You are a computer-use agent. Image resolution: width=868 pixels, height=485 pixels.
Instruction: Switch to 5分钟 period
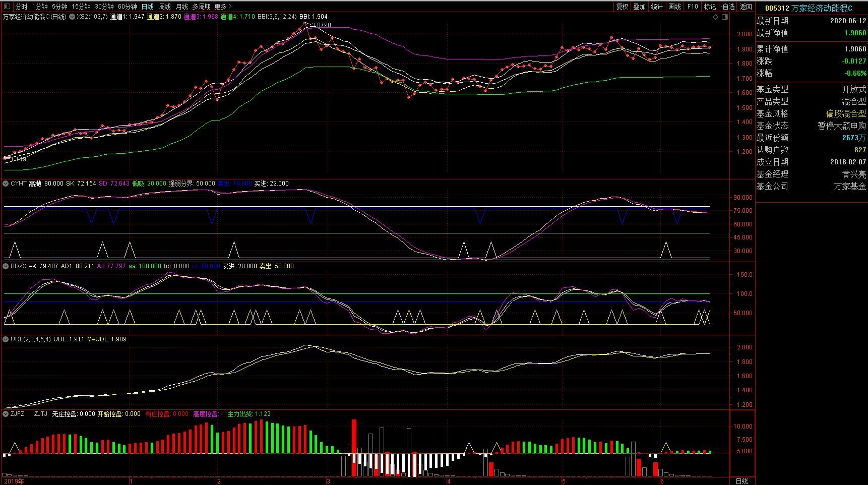[59, 7]
